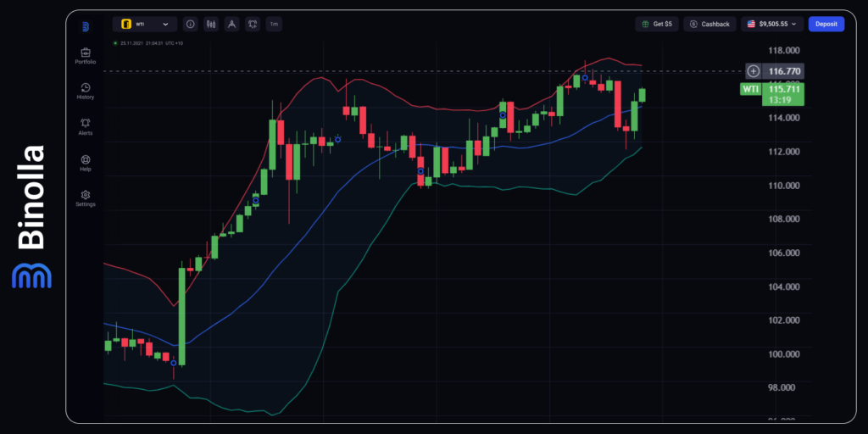
Task: Click the 115.711 price with 13:19 timer
Action: 783,95
